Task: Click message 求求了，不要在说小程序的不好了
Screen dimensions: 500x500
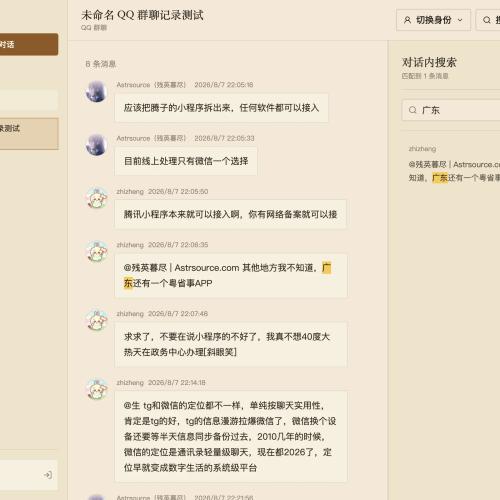Action: pos(231,344)
